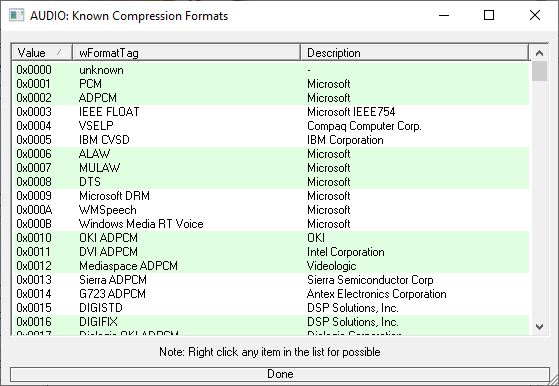Select the Windows Media RT Voice entry

pos(141,224)
